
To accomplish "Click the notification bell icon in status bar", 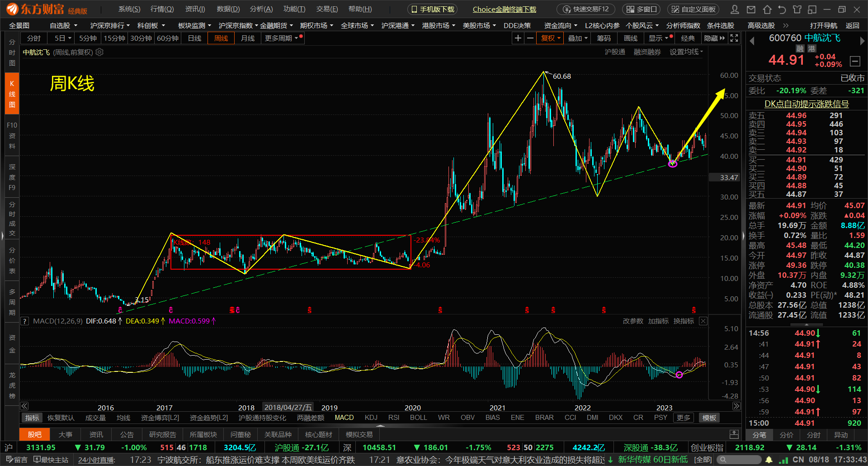I will [769, 460].
